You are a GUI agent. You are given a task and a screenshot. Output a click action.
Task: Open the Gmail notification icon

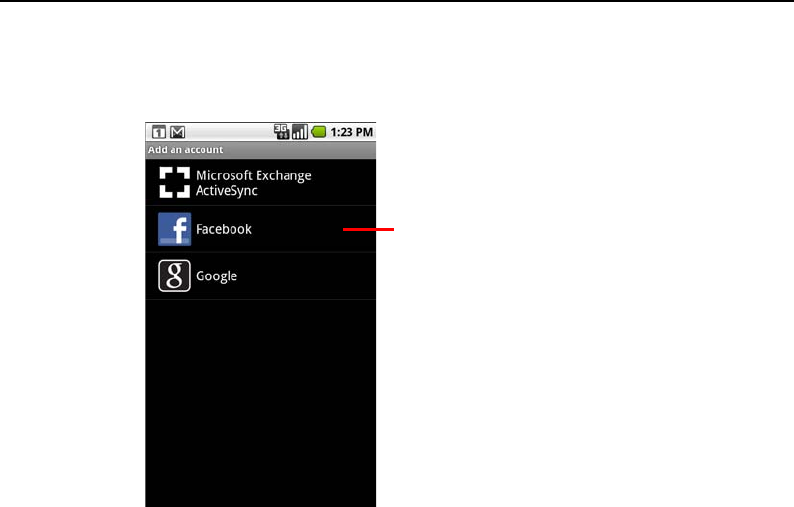[x=177, y=132]
